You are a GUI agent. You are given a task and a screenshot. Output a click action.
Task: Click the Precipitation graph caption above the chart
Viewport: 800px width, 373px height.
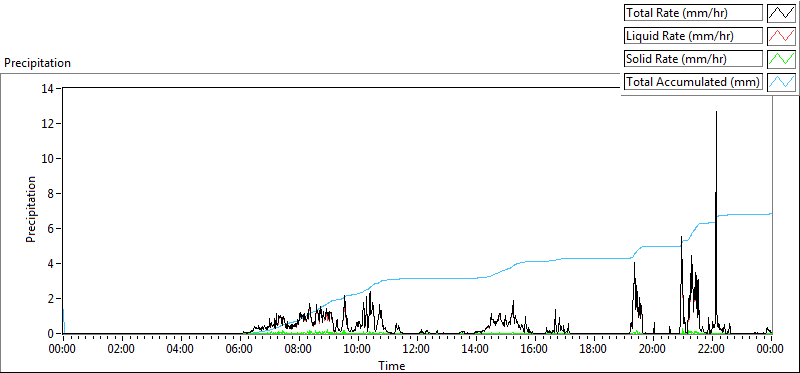[x=37, y=63]
